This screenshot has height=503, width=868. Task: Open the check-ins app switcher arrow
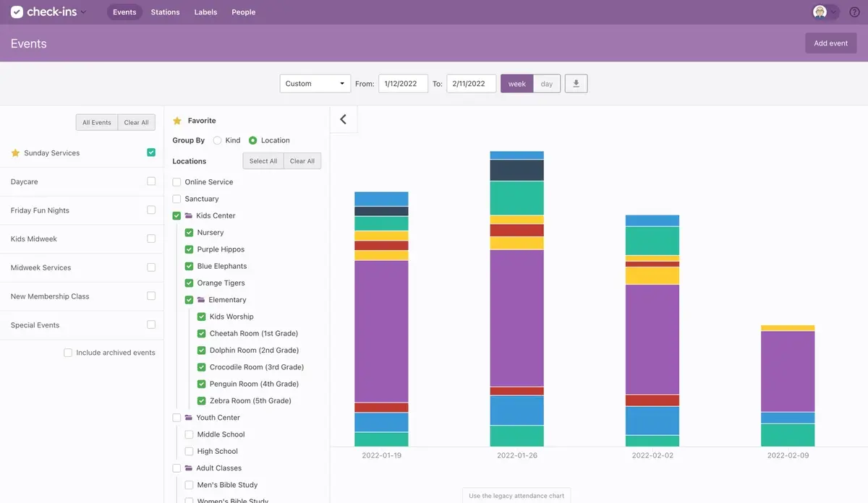[x=83, y=12]
